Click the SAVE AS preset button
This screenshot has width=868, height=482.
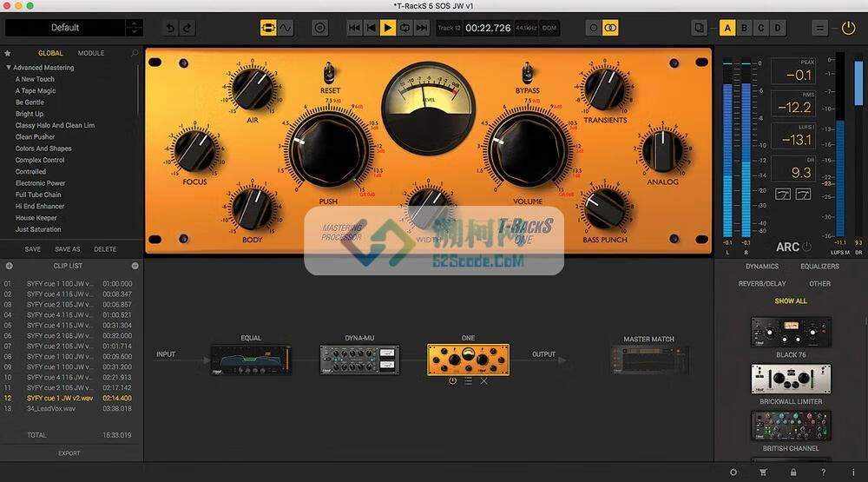68,249
